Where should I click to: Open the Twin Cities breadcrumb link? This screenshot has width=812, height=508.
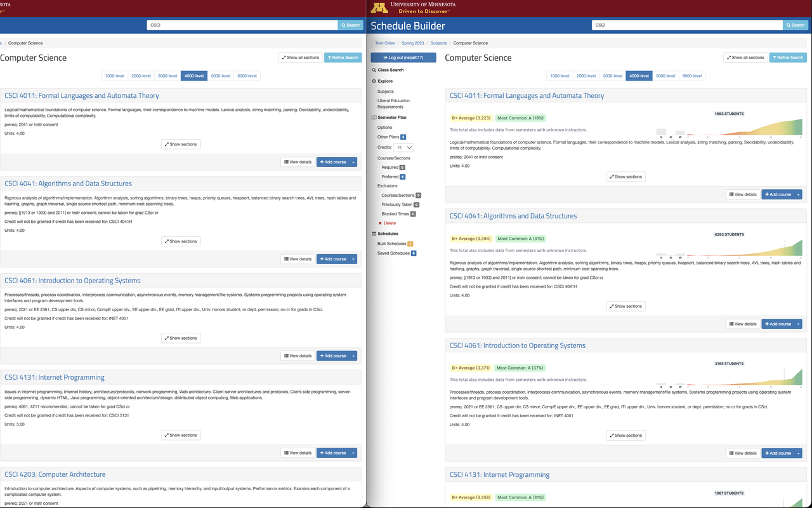tap(384, 43)
